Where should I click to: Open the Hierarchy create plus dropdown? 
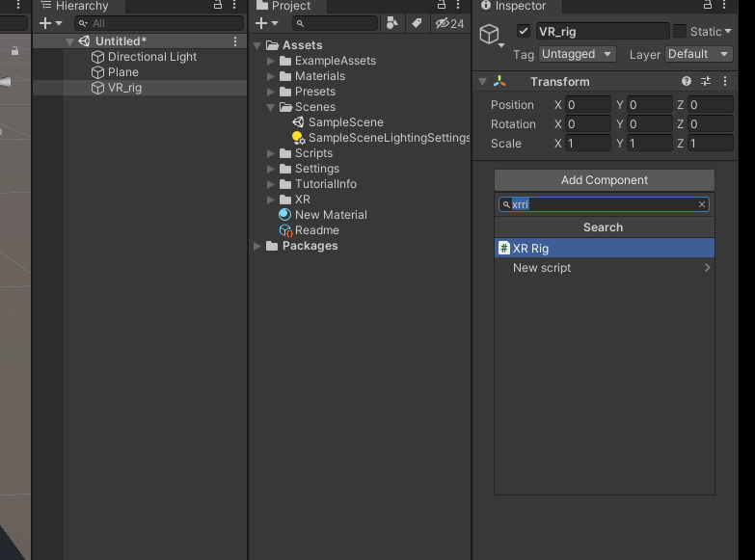(x=50, y=23)
